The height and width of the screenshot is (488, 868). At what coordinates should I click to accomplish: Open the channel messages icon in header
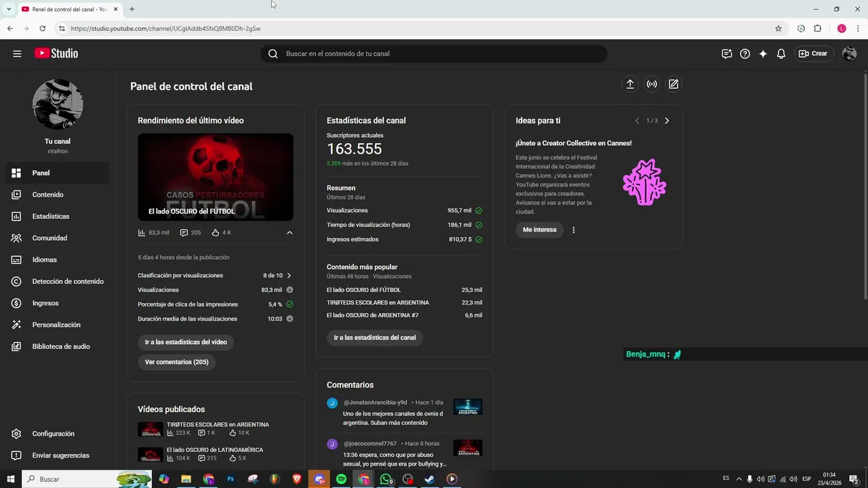(727, 54)
